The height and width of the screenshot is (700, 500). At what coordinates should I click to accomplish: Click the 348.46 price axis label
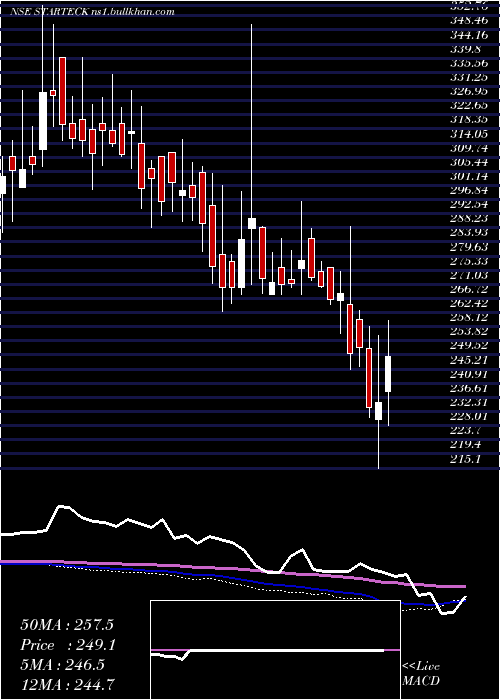[468, 21]
